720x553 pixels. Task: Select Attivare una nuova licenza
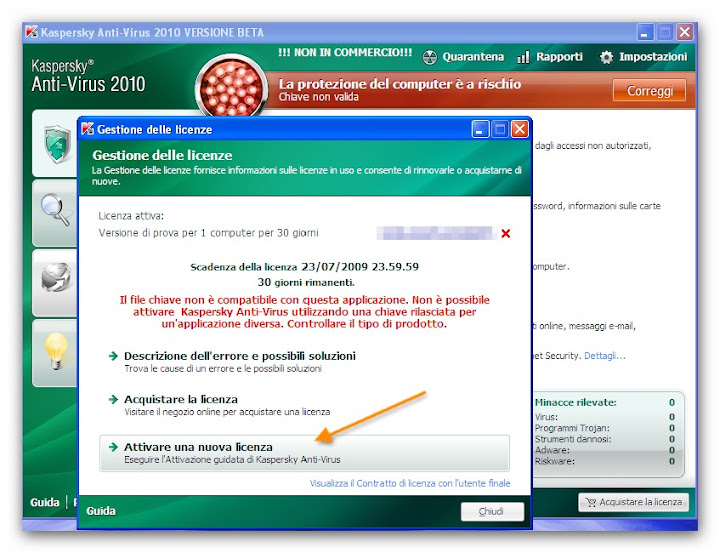point(304,453)
